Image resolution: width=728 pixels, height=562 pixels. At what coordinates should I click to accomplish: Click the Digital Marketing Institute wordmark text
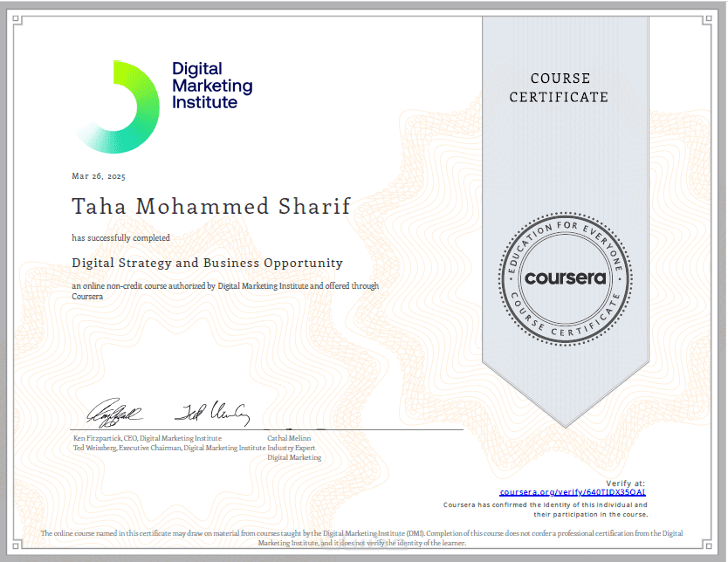[x=212, y=86]
